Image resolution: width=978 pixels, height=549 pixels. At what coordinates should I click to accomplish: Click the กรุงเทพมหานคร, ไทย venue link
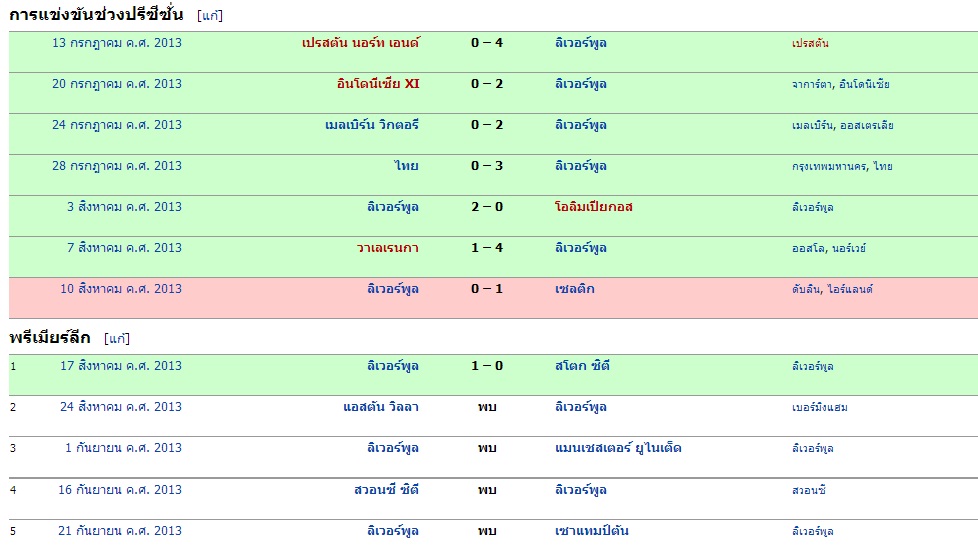(x=842, y=166)
